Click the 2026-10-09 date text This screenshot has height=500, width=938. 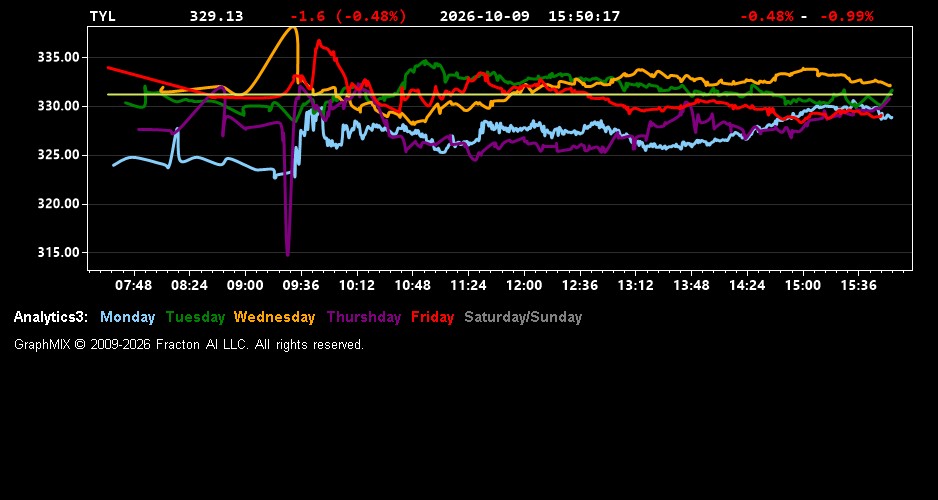tap(485, 16)
